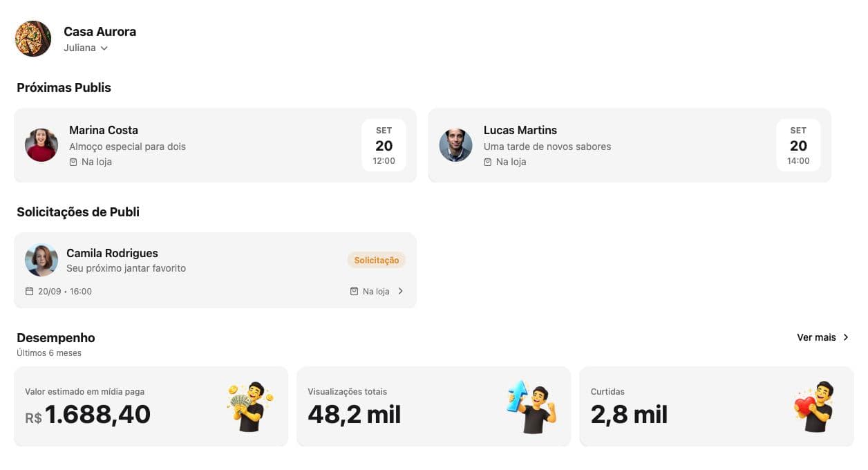Open Marina Costa's Almoço especial publi card
The image size is (868, 470).
click(x=216, y=145)
